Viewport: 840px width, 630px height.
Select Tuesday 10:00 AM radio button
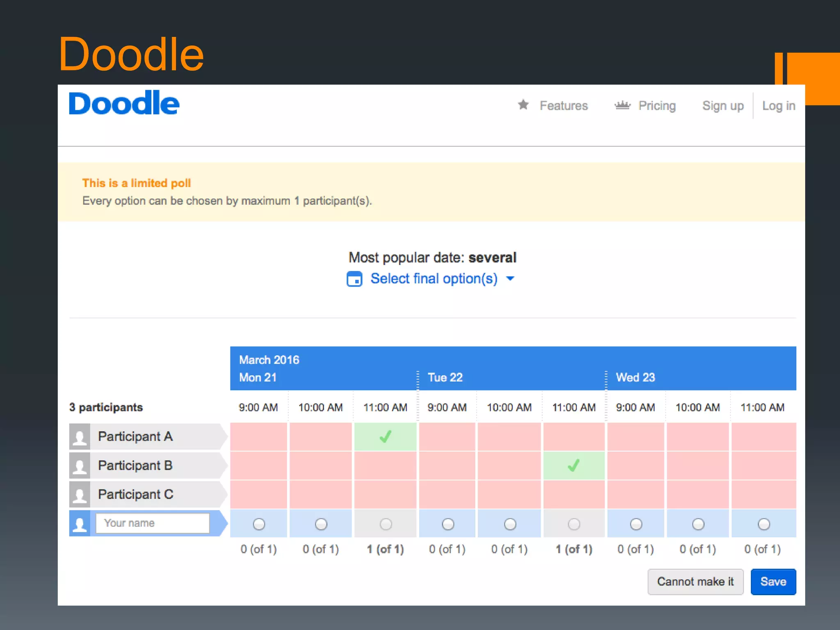pos(510,524)
